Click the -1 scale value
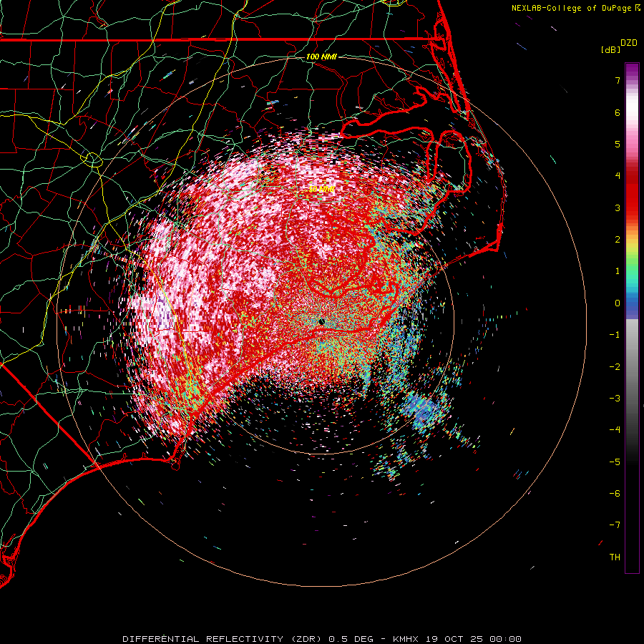644x644 pixels. click(615, 335)
